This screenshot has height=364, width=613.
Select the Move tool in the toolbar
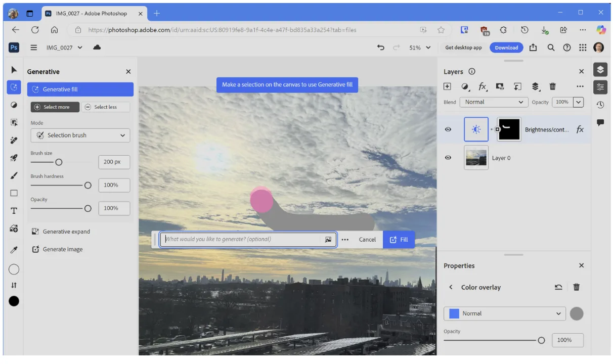click(14, 69)
